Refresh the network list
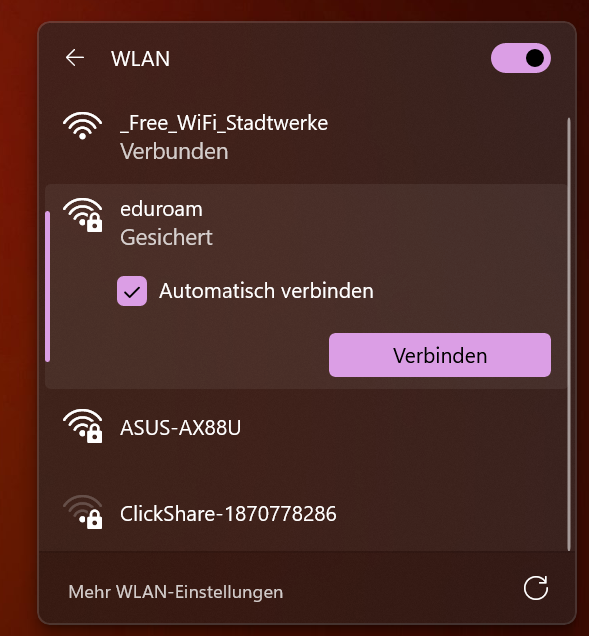The image size is (589, 636). tap(535, 588)
